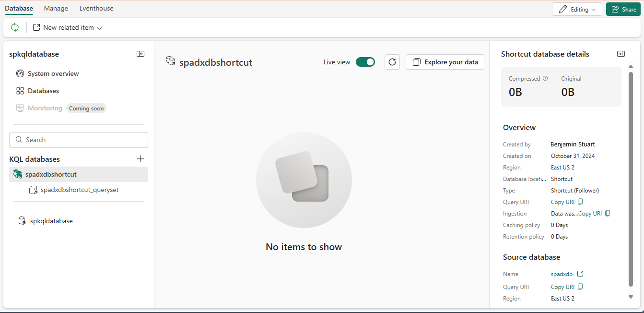Collapse the spkqldatabase navigation pane

pos(141,54)
